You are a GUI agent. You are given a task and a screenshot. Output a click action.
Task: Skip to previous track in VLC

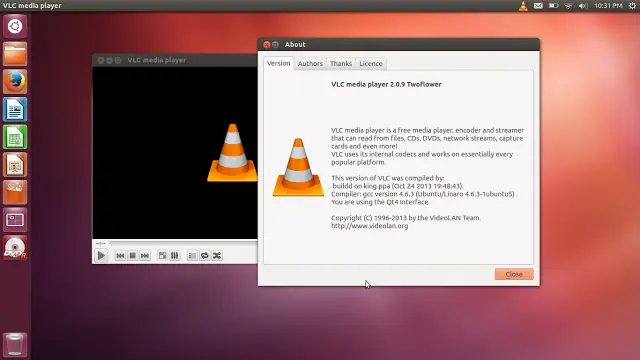[120, 256]
